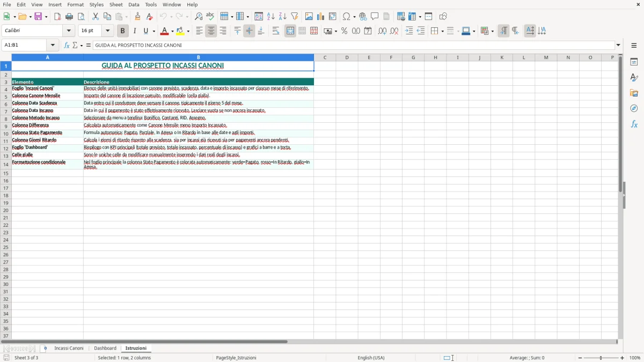The image size is (644, 362).
Task: Sort ascending A to Z
Action: coord(271,17)
